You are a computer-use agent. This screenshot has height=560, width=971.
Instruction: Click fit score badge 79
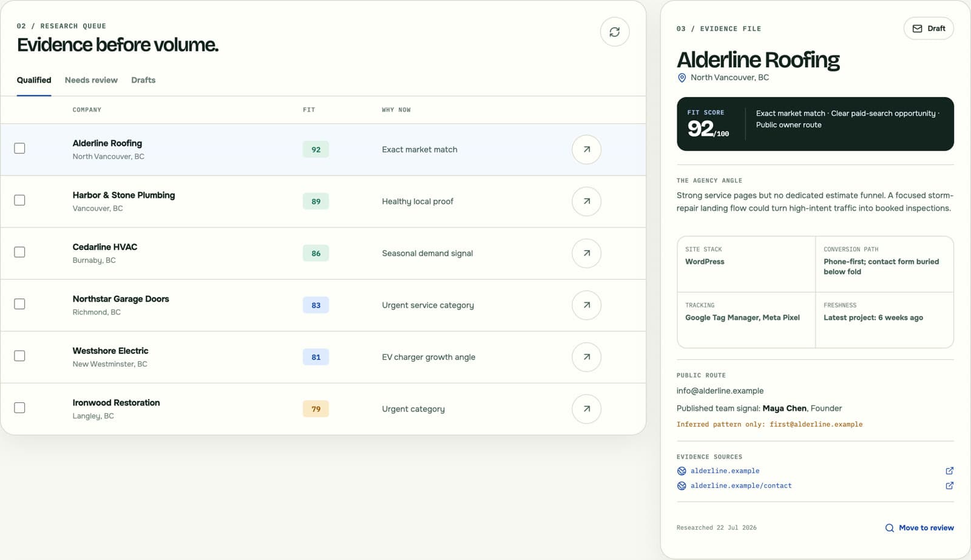click(x=316, y=409)
